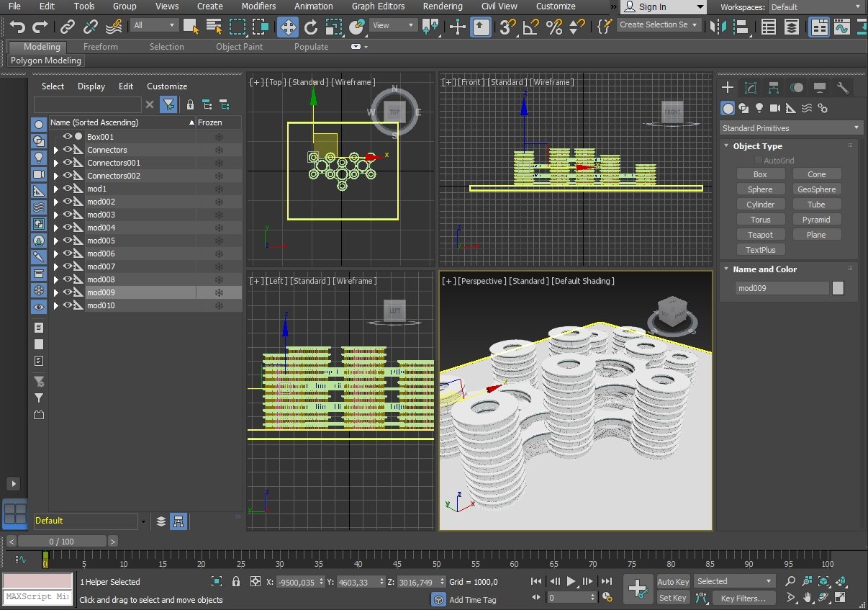Open the Modify command panel tab

click(x=751, y=88)
